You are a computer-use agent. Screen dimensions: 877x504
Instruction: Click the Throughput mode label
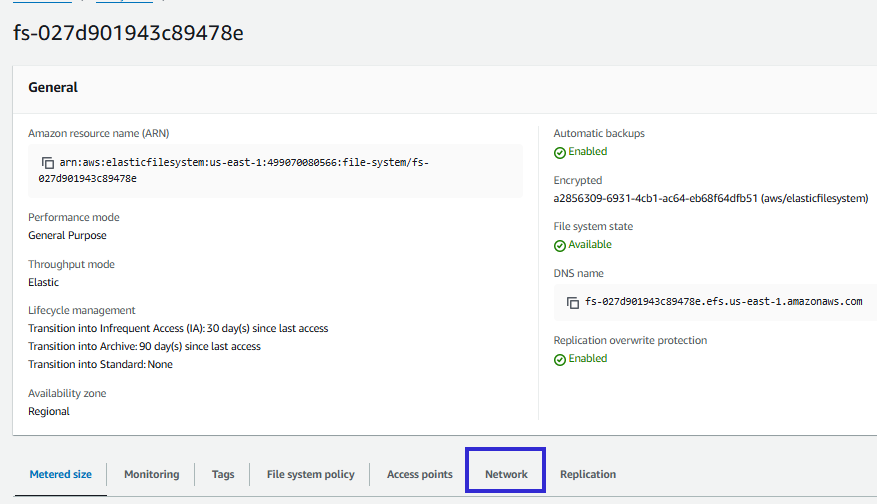coord(72,265)
